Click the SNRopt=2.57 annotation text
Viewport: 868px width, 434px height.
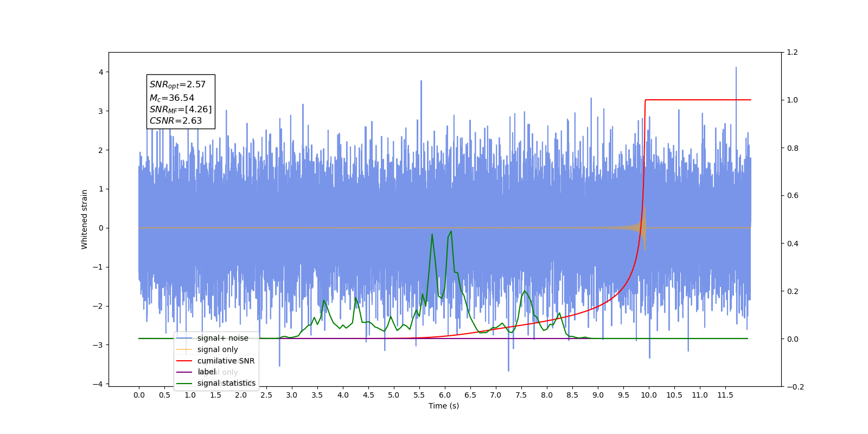point(177,85)
